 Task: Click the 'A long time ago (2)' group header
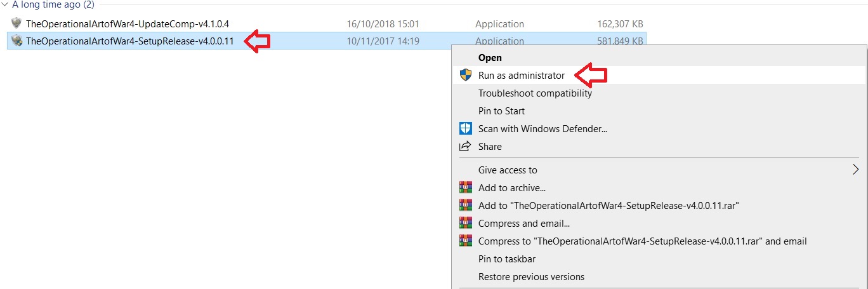[53, 4]
